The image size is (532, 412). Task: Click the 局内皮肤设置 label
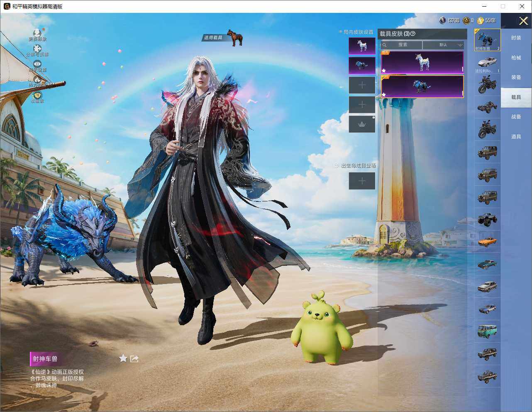tap(359, 32)
